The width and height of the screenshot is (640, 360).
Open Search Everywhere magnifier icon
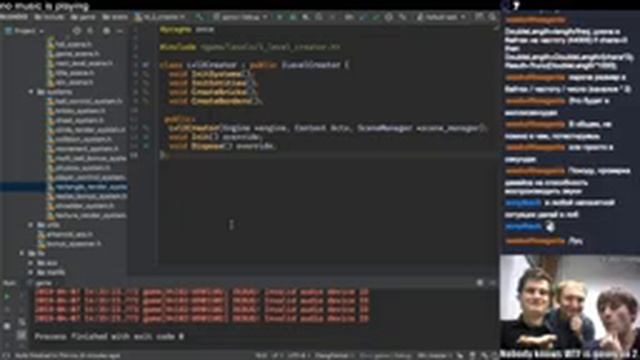tap(493, 17)
